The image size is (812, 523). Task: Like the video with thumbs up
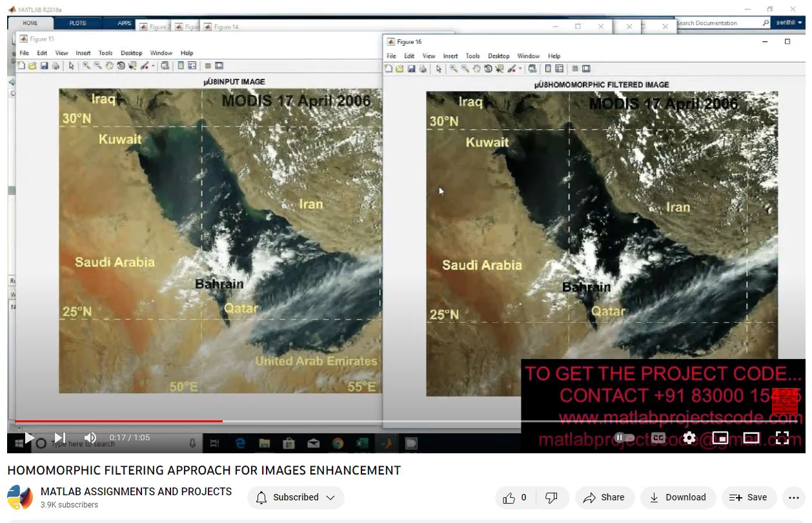pos(509,498)
